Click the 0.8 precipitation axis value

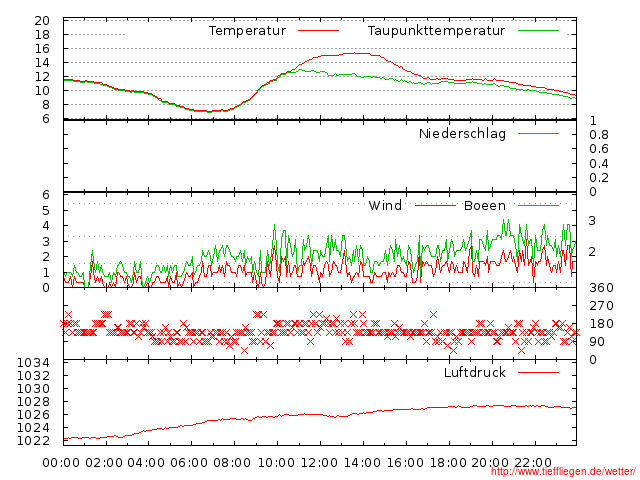coord(599,135)
